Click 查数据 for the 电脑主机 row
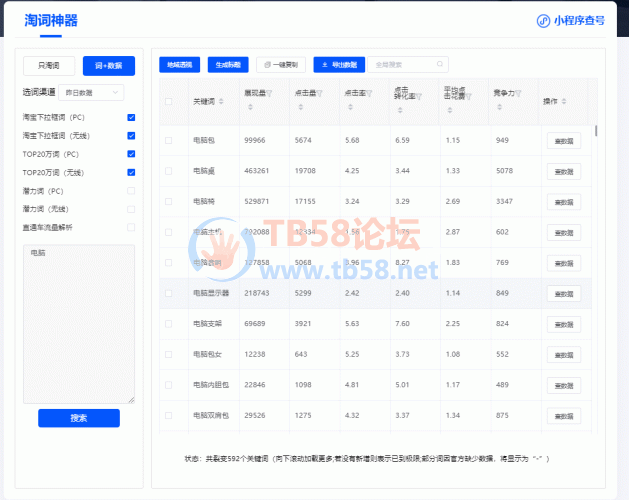This screenshot has width=629, height=500. point(564,233)
